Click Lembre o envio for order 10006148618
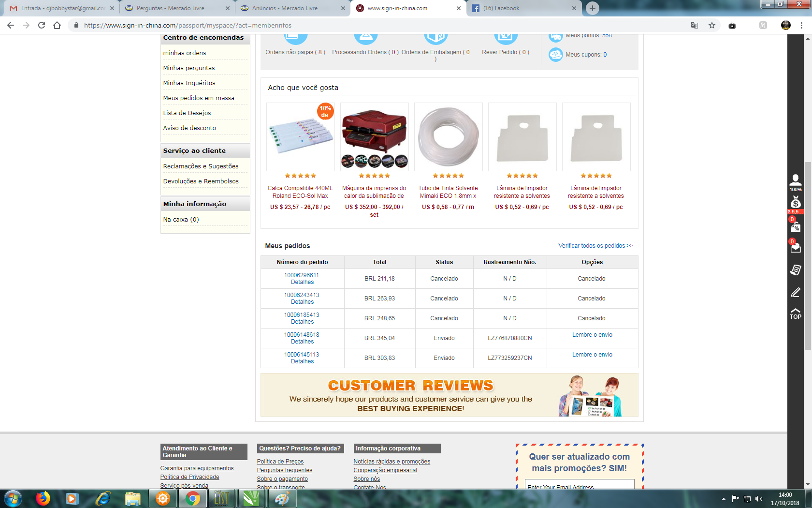 pos(592,335)
